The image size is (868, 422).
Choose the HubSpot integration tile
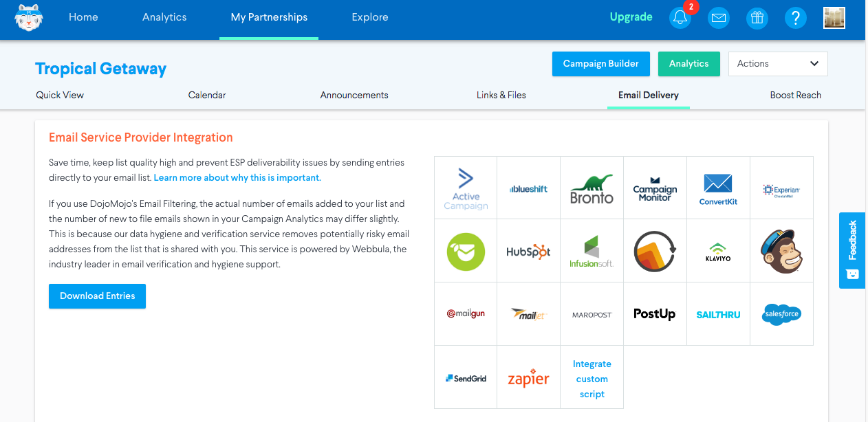529,251
